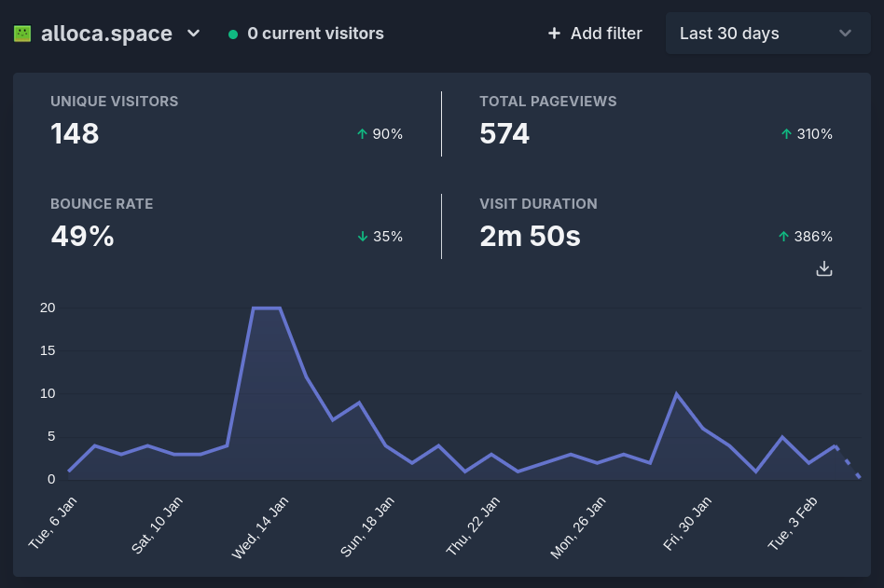Click the down arrow beside 35%
The width and height of the screenshot is (884, 588).
(x=363, y=237)
